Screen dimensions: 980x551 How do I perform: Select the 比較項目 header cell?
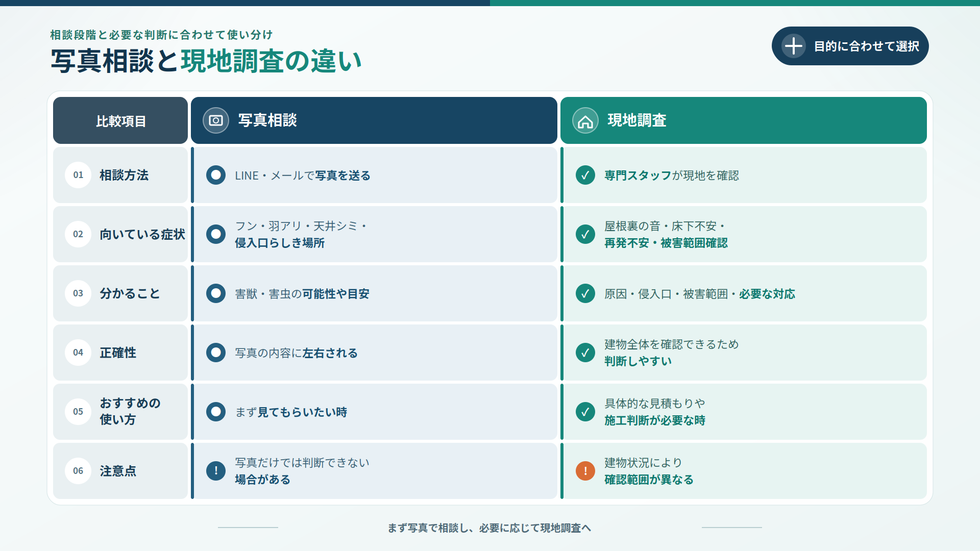coord(120,120)
